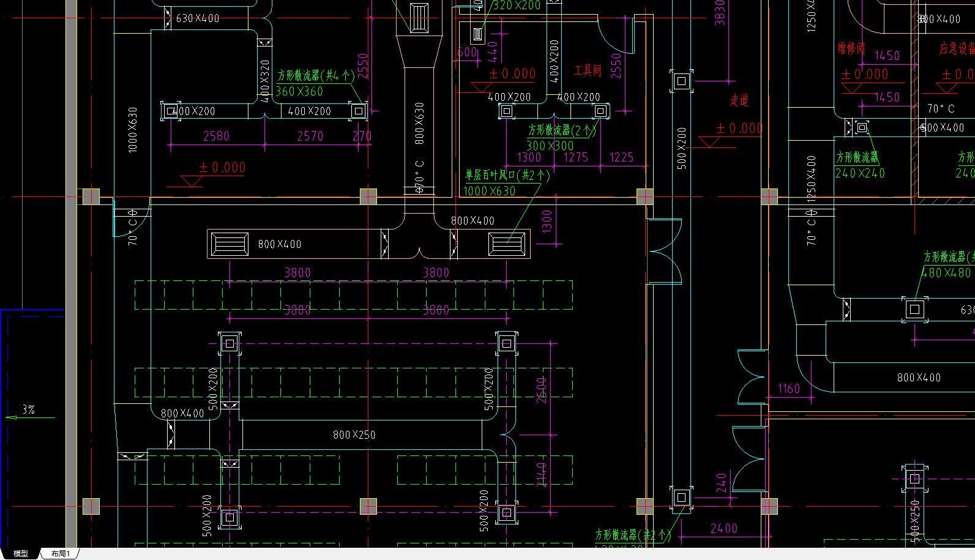Select the 1275 dimension text
Image resolution: width=975 pixels, height=560 pixels.
[x=575, y=157]
